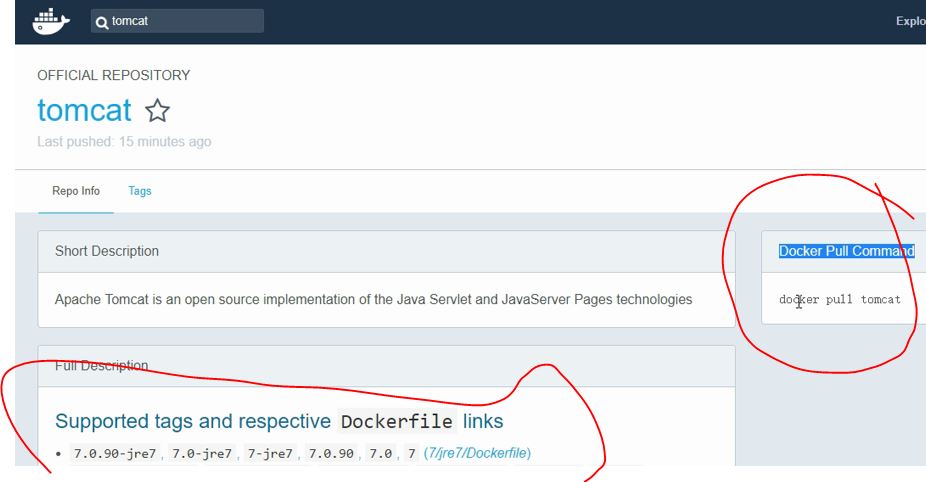Click the Full Description heading

click(102, 366)
